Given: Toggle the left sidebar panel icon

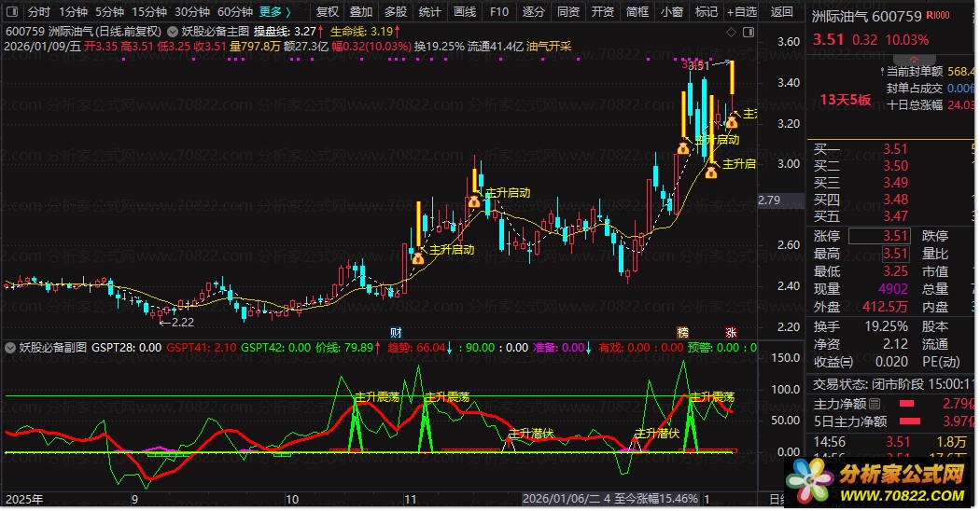Looking at the screenshot, I should (11, 11).
